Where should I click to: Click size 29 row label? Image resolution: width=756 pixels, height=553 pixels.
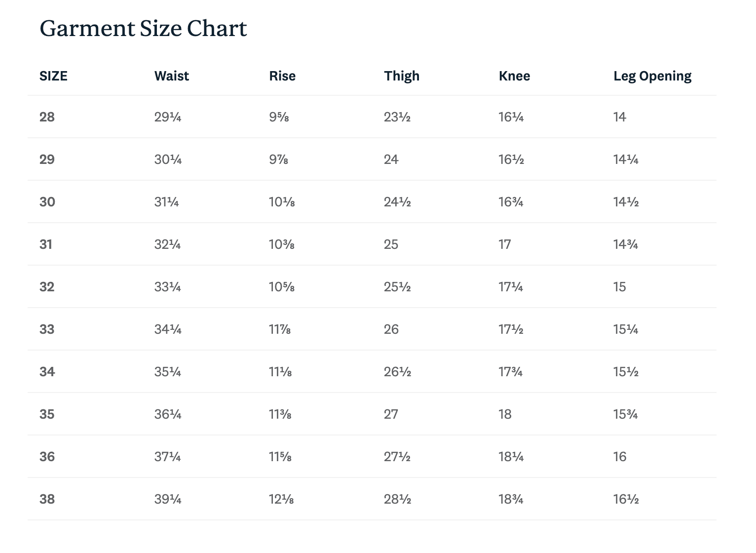[x=47, y=159]
